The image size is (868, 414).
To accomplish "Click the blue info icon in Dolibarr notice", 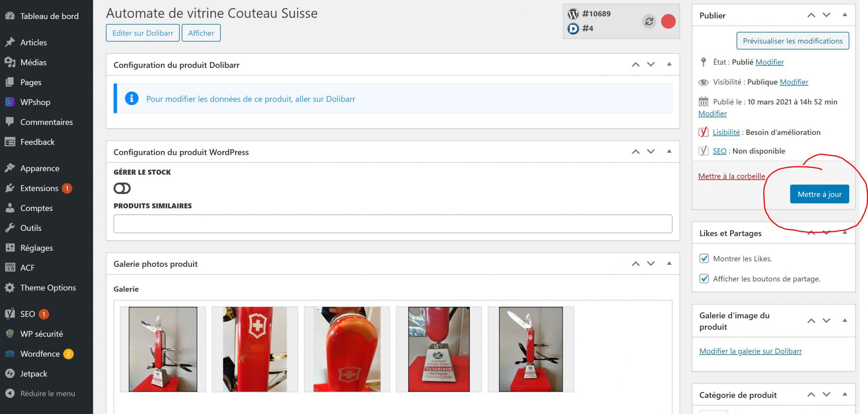I will pyautogui.click(x=132, y=98).
